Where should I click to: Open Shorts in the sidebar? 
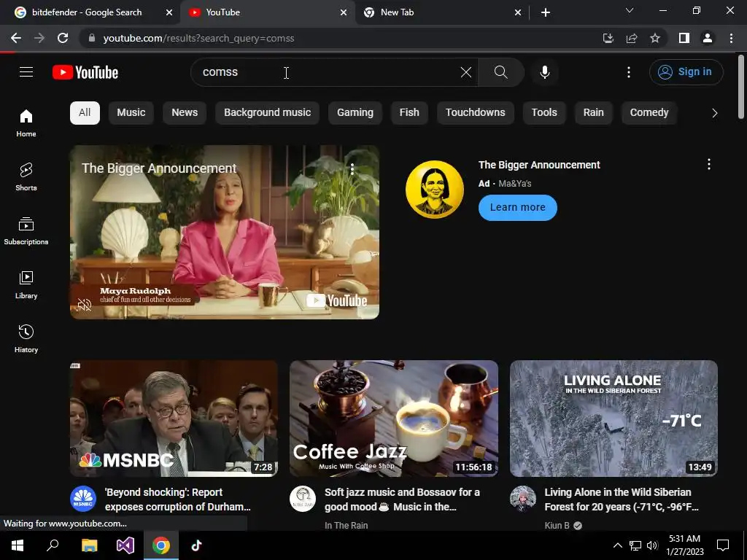coord(26,177)
